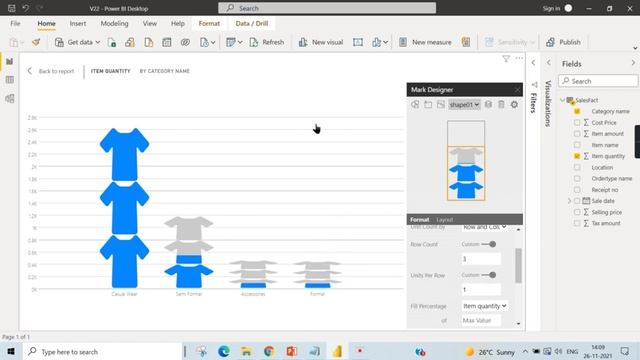The image size is (640, 360).
Task: Open Report view from left sidebar
Action: click(x=9, y=61)
